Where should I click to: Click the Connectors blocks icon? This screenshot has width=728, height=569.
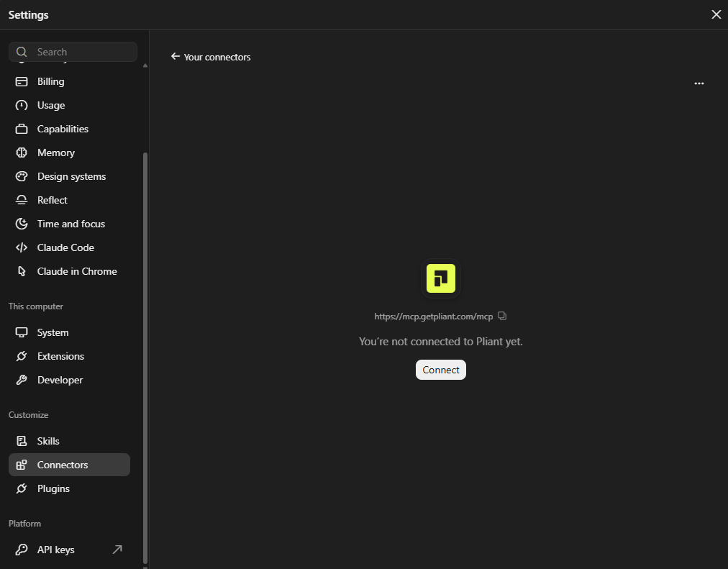tap(22, 465)
